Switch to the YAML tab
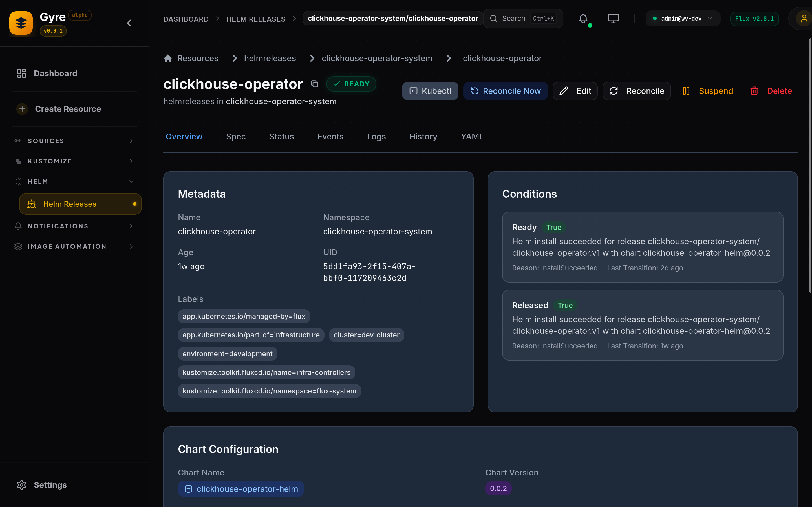The image size is (812, 507). point(472,137)
